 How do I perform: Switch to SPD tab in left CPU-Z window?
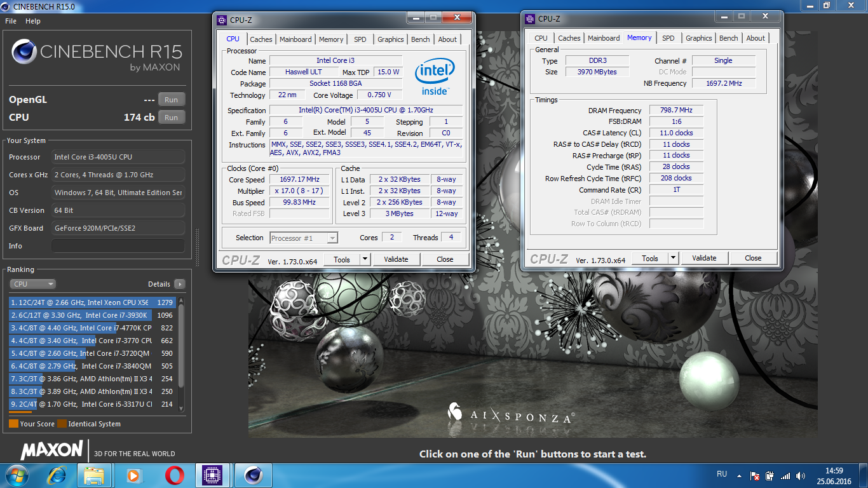click(x=360, y=39)
